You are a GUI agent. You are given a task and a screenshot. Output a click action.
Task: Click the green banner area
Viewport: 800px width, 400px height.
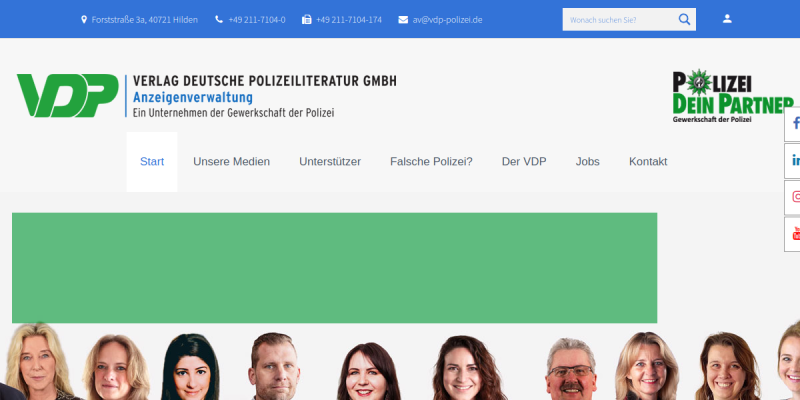coord(334,268)
